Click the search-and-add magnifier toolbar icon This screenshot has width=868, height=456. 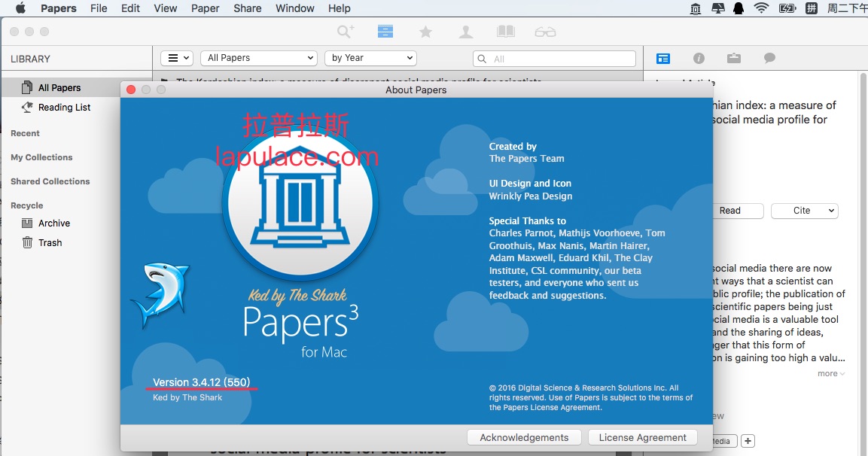[346, 32]
